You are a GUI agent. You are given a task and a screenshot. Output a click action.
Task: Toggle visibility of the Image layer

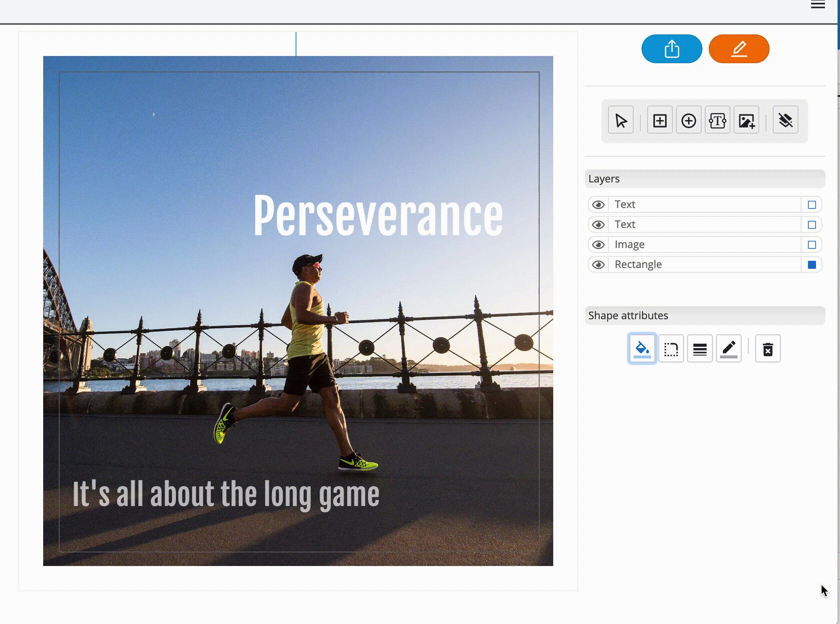click(598, 245)
